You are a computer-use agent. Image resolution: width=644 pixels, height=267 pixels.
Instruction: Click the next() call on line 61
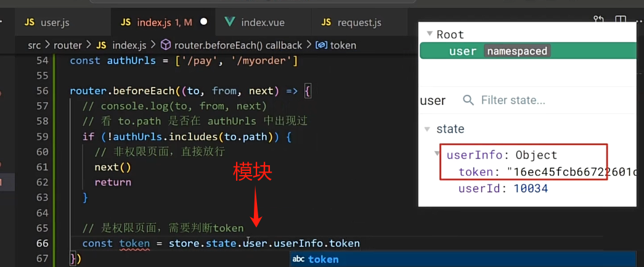pyautogui.click(x=113, y=167)
